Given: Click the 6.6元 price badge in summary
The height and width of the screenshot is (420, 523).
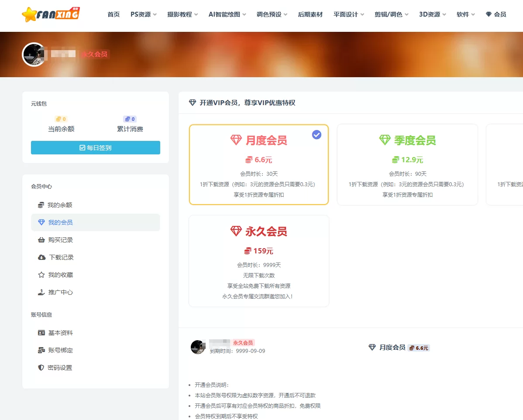Looking at the screenshot, I should [419, 348].
